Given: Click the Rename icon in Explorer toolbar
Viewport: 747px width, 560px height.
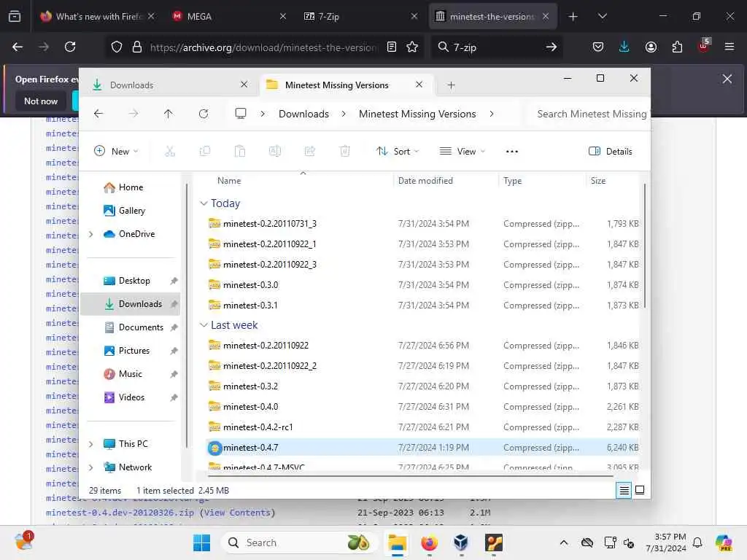Looking at the screenshot, I should click(x=275, y=152).
